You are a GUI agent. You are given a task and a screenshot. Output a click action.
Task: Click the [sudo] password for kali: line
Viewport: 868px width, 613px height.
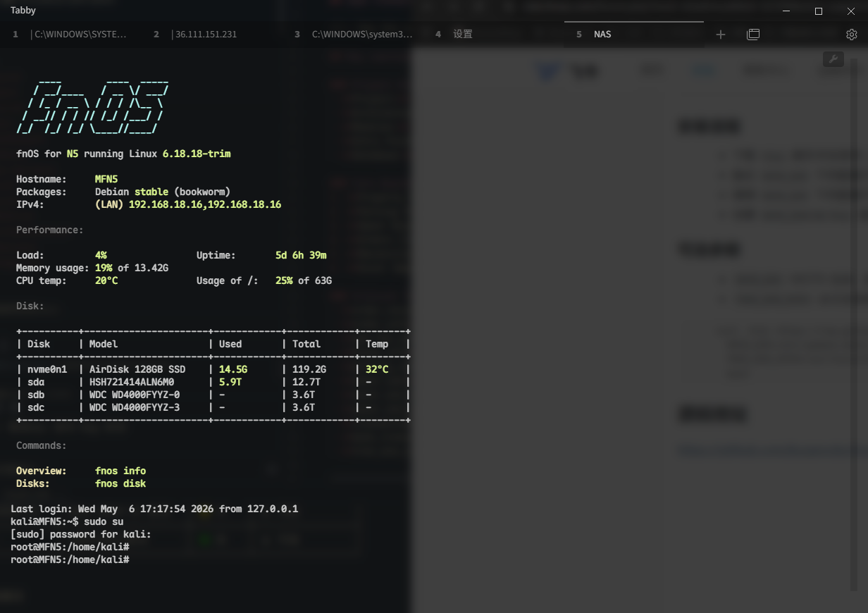81,534
